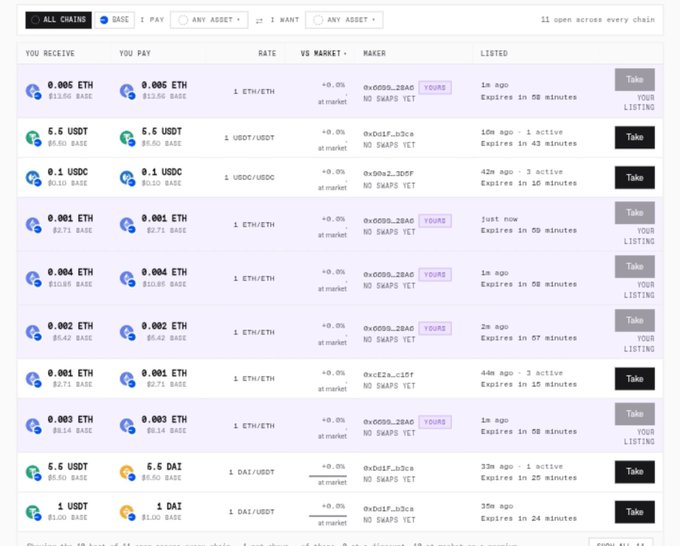Open the I WANT any asset dropdown
The image size is (680, 546).
click(344, 20)
